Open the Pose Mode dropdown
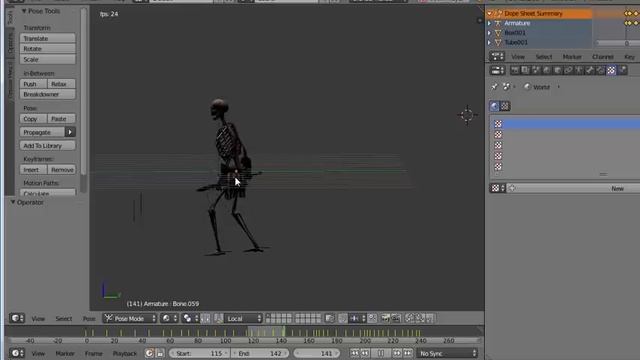This screenshot has height=360, width=640. pyautogui.click(x=130, y=318)
